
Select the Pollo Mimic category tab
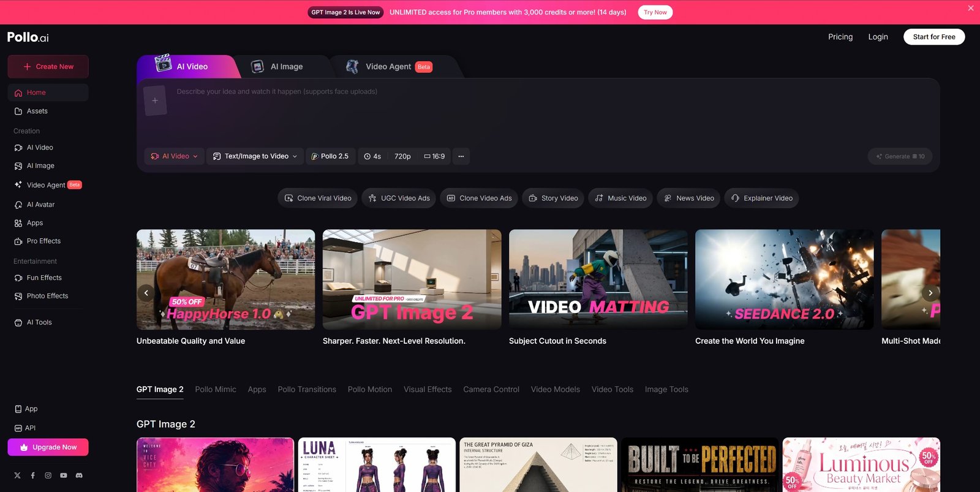click(215, 390)
